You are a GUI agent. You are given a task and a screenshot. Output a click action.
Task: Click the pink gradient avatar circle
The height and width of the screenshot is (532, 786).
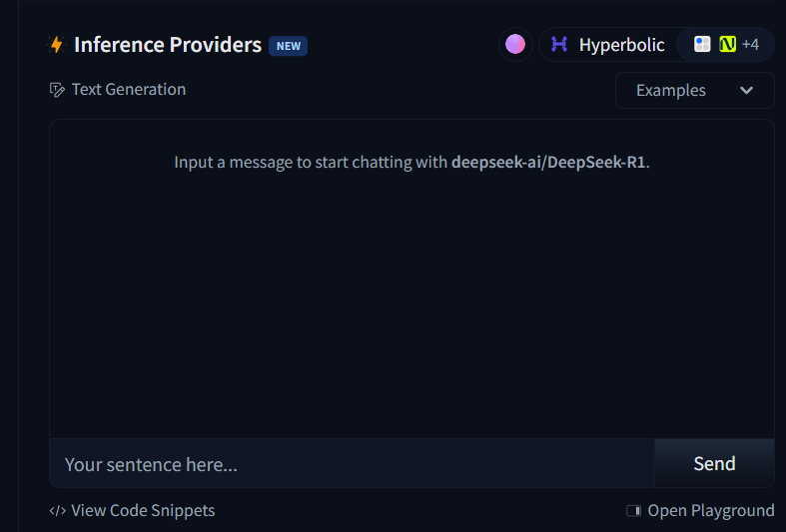click(x=515, y=44)
